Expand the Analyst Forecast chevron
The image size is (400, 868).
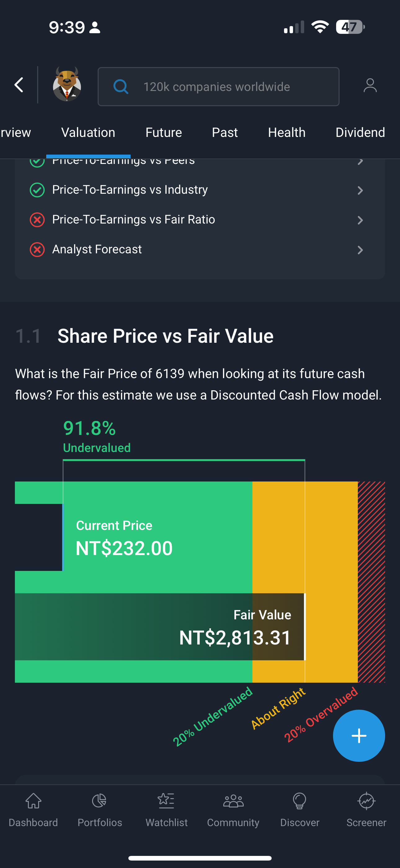tap(360, 250)
